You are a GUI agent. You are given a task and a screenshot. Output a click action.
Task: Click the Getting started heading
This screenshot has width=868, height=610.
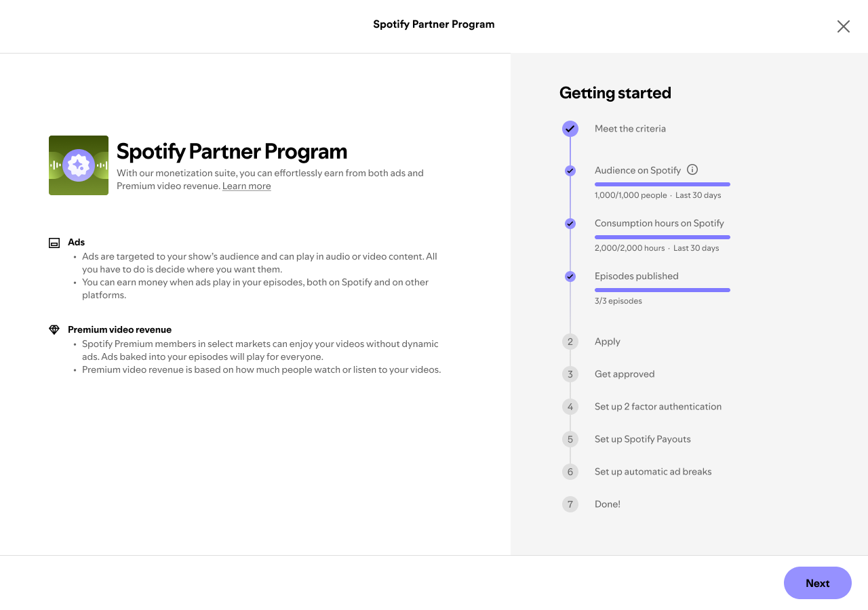[615, 93]
